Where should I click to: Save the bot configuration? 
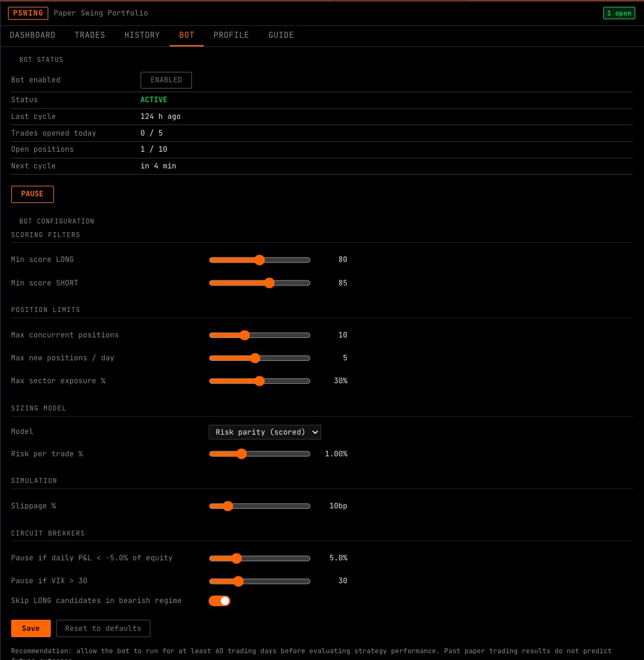point(31,628)
